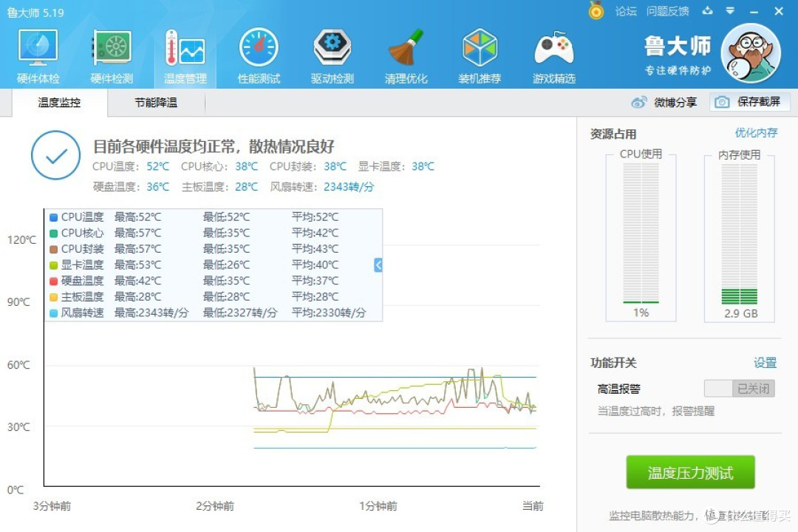Click the 硬盘温度: 36℃ reading
Image resolution: width=798 pixels, height=532 pixels.
[x=131, y=187]
